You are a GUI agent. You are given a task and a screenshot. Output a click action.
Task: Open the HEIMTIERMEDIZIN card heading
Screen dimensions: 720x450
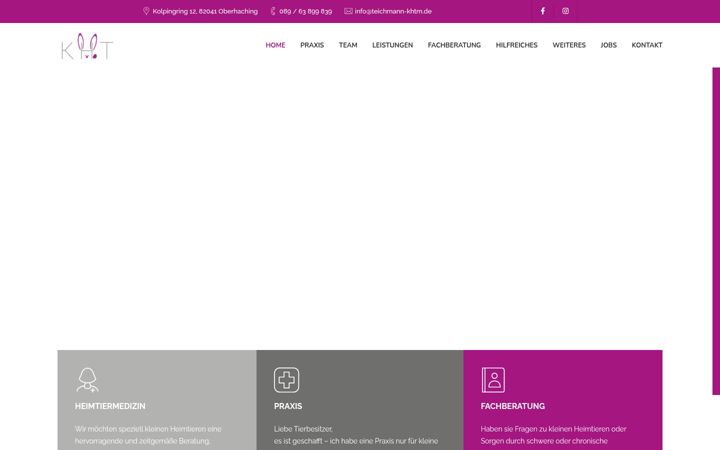click(110, 406)
